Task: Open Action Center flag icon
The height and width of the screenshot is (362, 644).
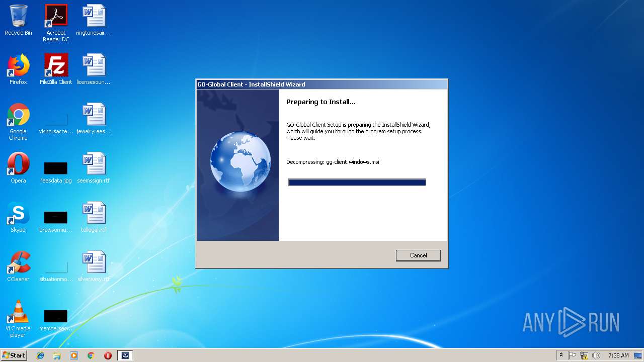Action: 572,355
